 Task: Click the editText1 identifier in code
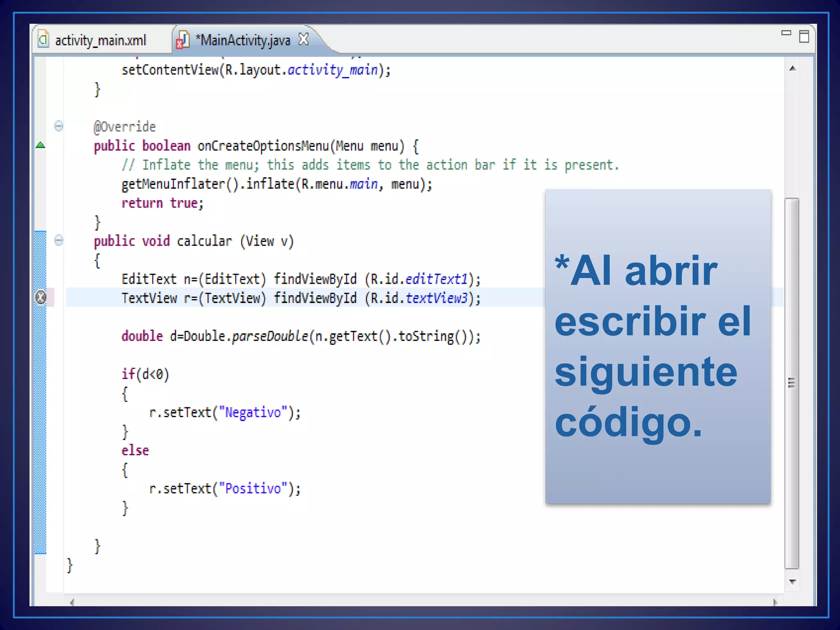[x=436, y=279]
